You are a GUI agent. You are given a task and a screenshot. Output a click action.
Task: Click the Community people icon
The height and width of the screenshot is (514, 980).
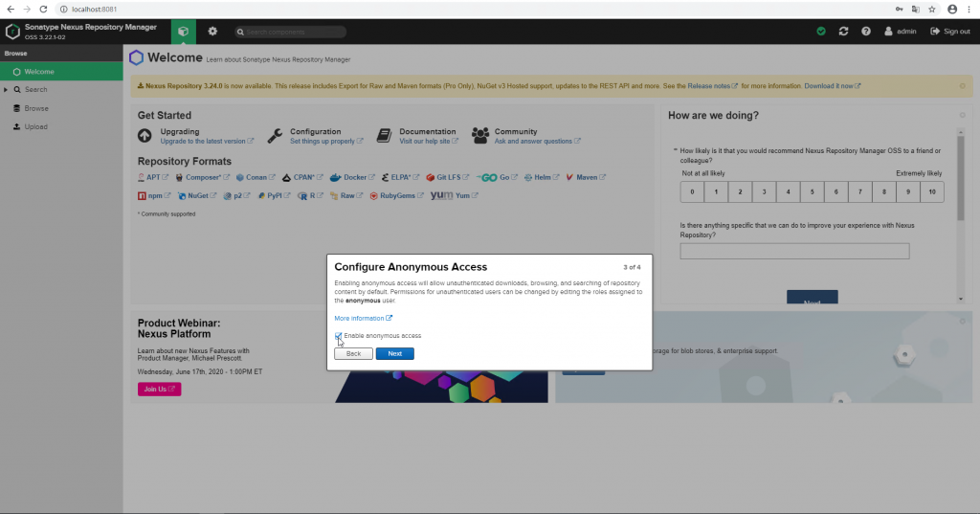tap(480, 136)
